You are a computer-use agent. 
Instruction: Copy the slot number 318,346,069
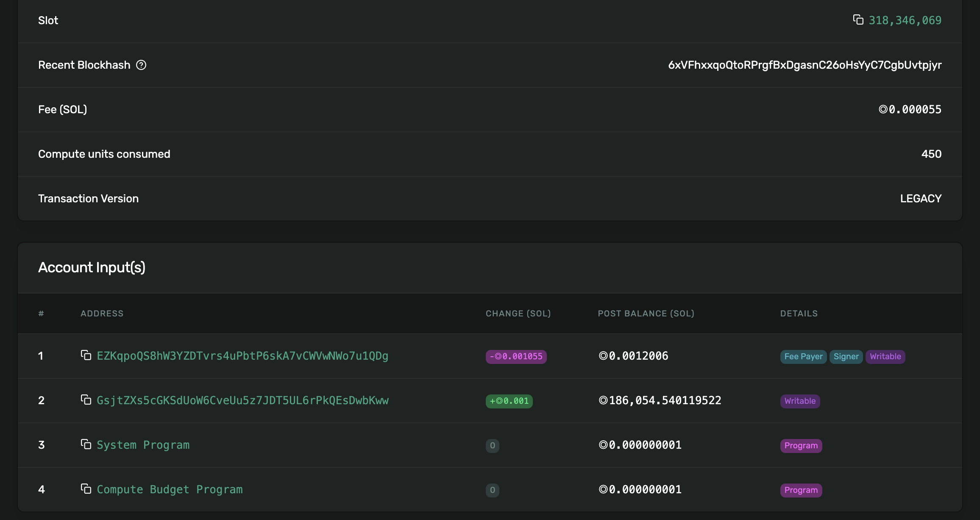tap(858, 20)
